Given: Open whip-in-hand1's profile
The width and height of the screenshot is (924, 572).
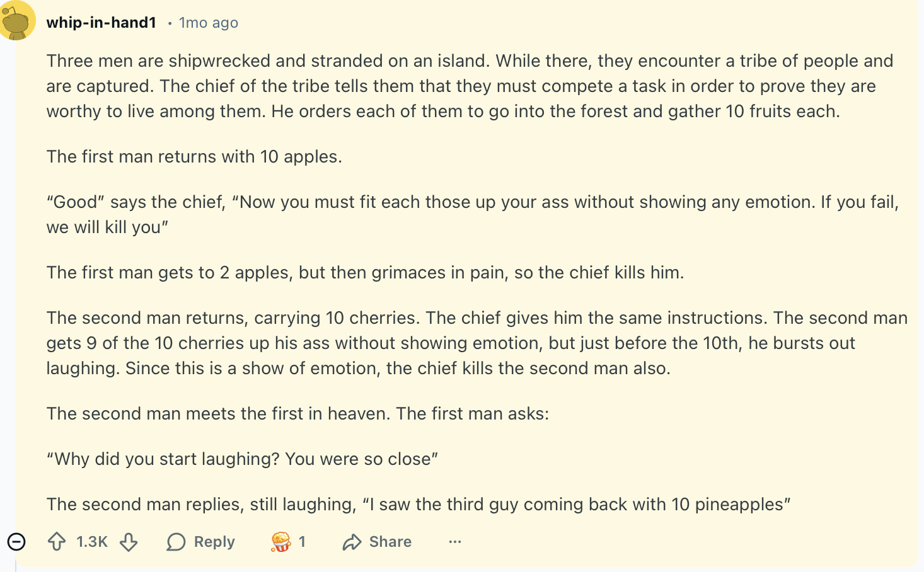Looking at the screenshot, I should 101,22.
